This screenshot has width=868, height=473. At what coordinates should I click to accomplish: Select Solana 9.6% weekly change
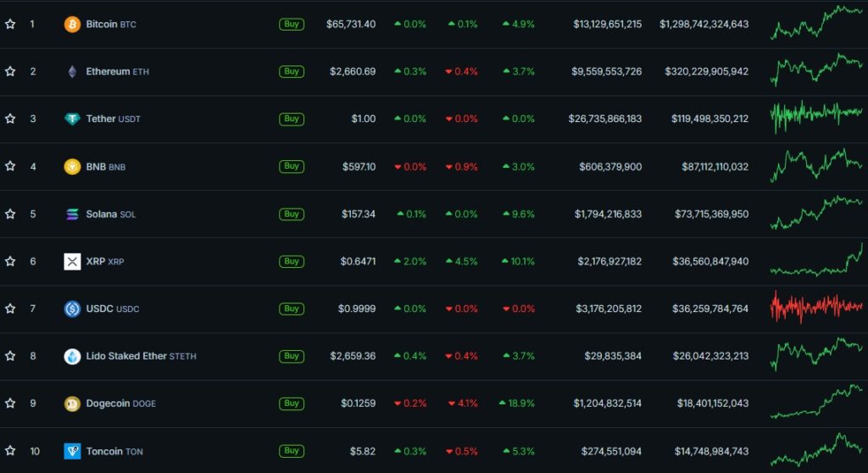[519, 214]
